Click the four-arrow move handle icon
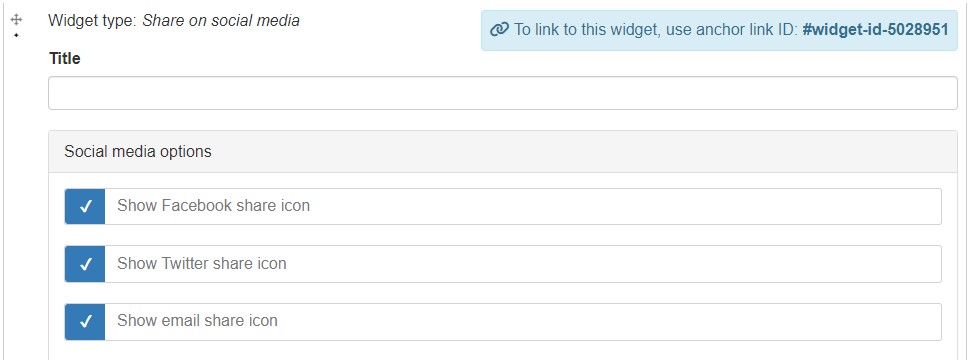 point(16,20)
